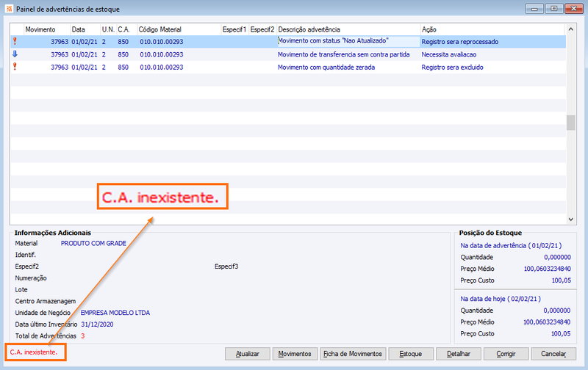The width and height of the screenshot is (588, 370).
Task: Click 'C.A. inexistente.' status bar message
Action: tap(34, 352)
